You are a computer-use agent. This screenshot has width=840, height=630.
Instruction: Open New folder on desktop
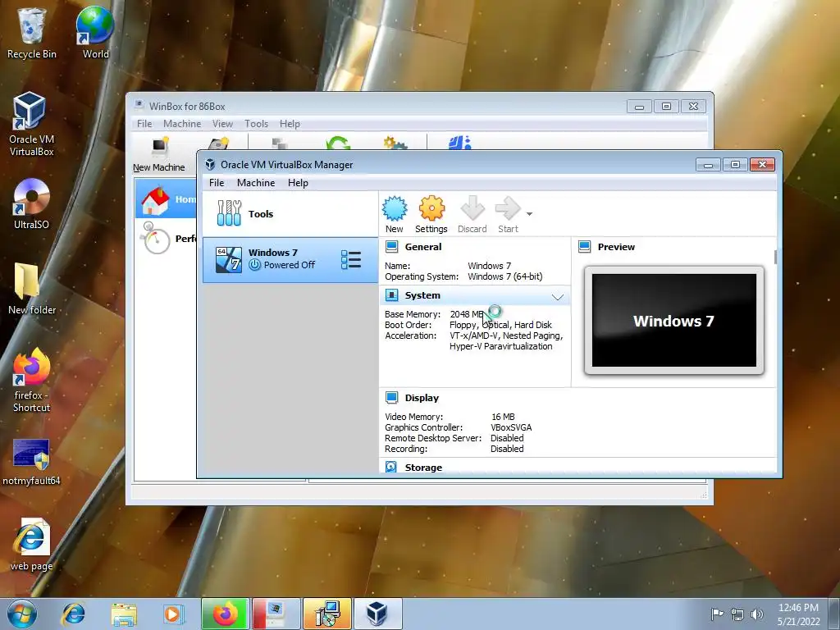click(32, 289)
